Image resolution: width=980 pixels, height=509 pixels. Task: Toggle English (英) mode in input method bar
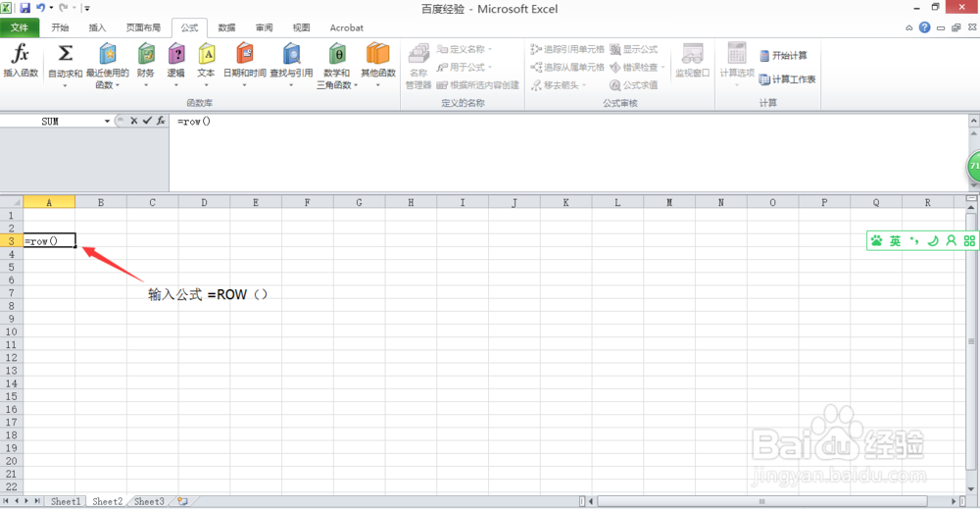pyautogui.click(x=895, y=240)
